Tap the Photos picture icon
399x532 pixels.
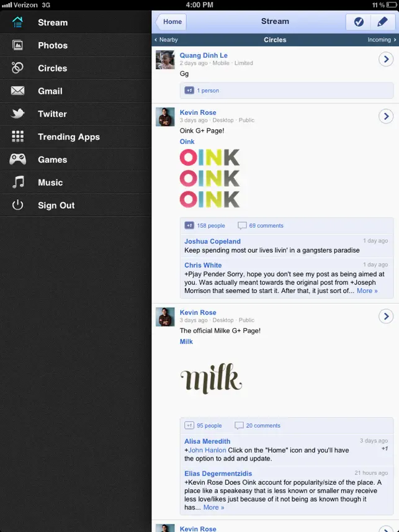17,45
